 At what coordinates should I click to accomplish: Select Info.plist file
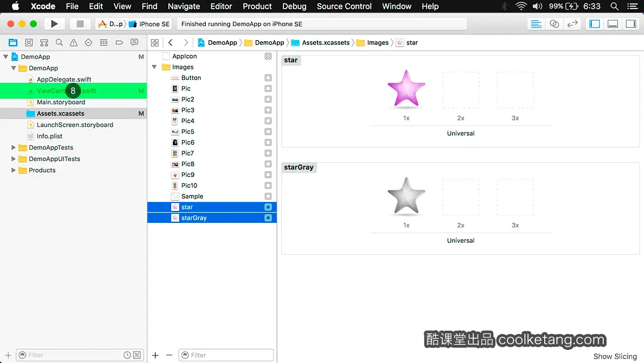pyautogui.click(x=74, y=136)
